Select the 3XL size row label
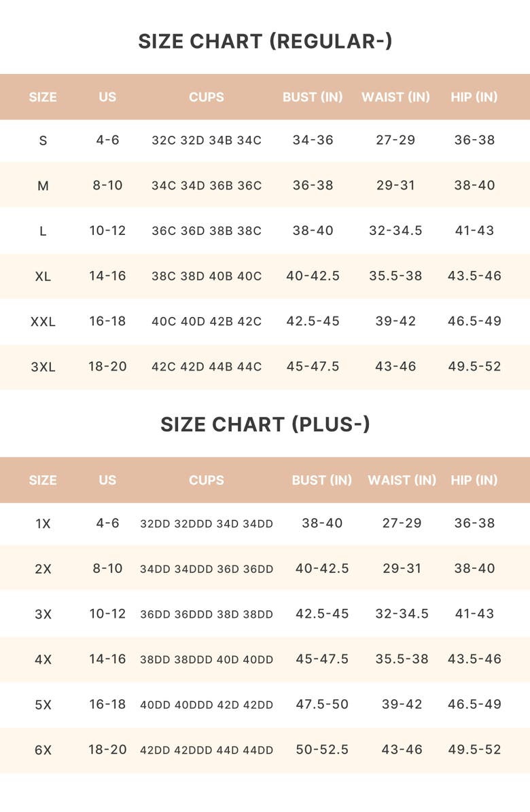Image resolution: width=530 pixels, height=812 pixels. (43, 367)
